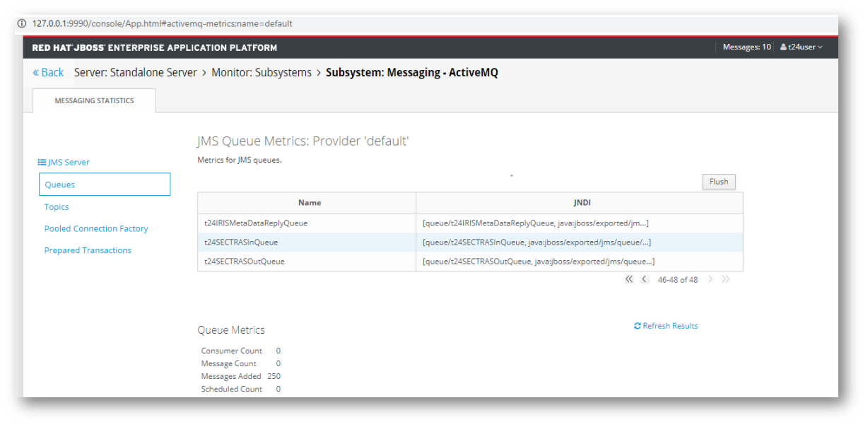Click the Back link
Screen dimensions: 868x427
[48, 73]
